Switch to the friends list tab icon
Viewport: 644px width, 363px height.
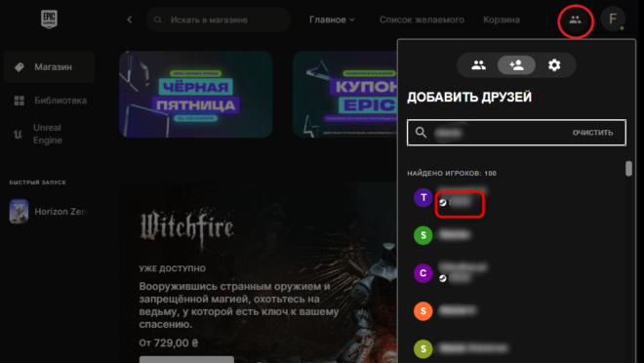point(478,64)
